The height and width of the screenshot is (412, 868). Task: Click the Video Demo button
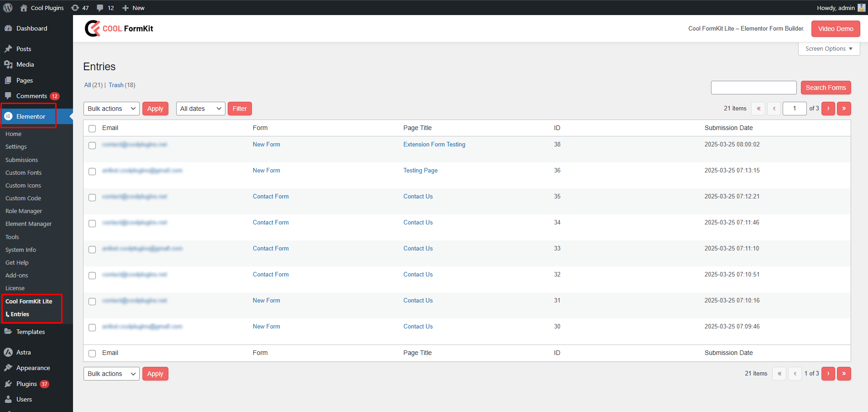tap(836, 29)
